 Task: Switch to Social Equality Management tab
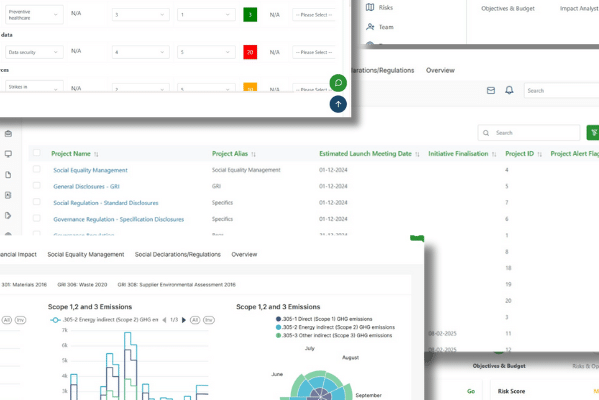(x=86, y=254)
